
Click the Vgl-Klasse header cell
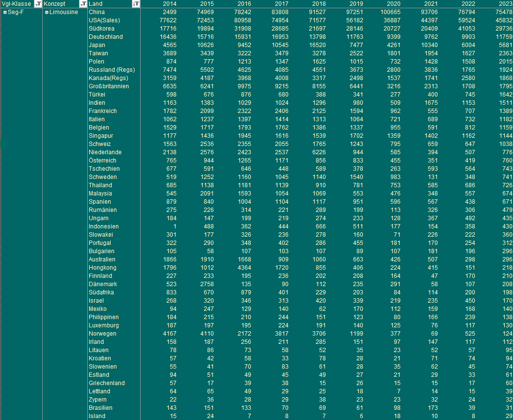[x=21, y=4]
